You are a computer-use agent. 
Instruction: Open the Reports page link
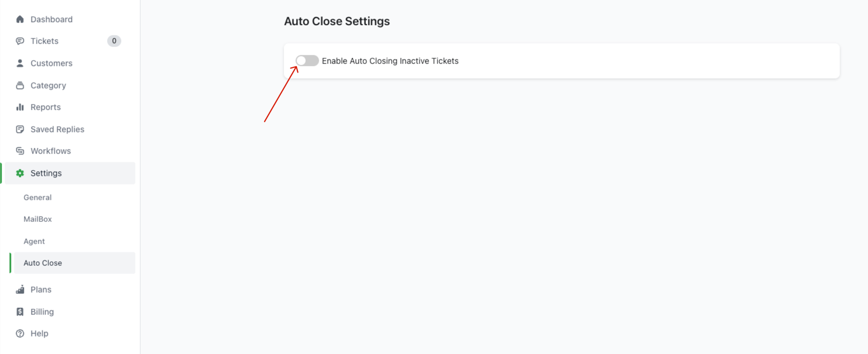tap(46, 107)
